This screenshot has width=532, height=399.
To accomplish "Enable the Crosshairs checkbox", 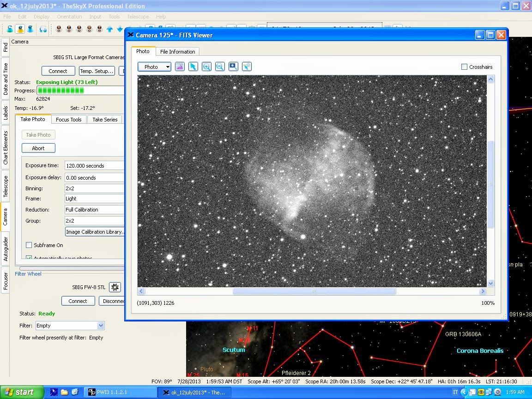I will tap(465, 67).
